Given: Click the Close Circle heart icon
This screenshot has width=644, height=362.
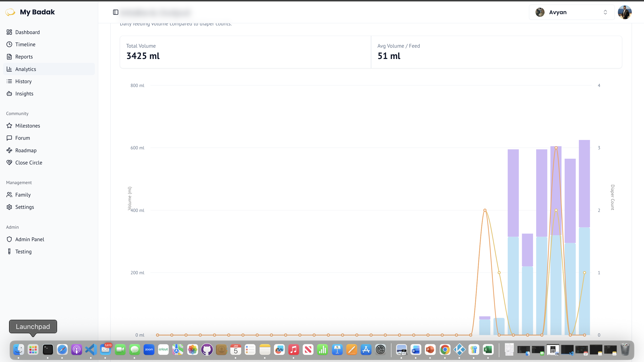Looking at the screenshot, I should 9,162.
